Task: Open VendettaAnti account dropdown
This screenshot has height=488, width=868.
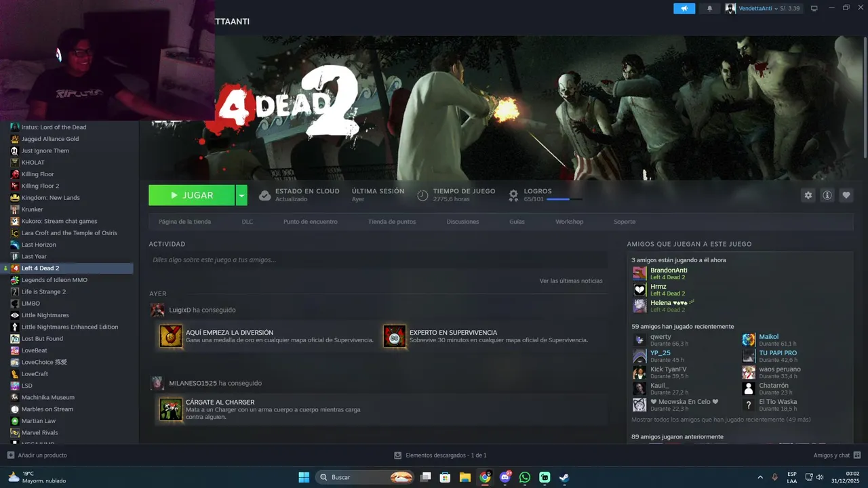Action: tap(763, 8)
